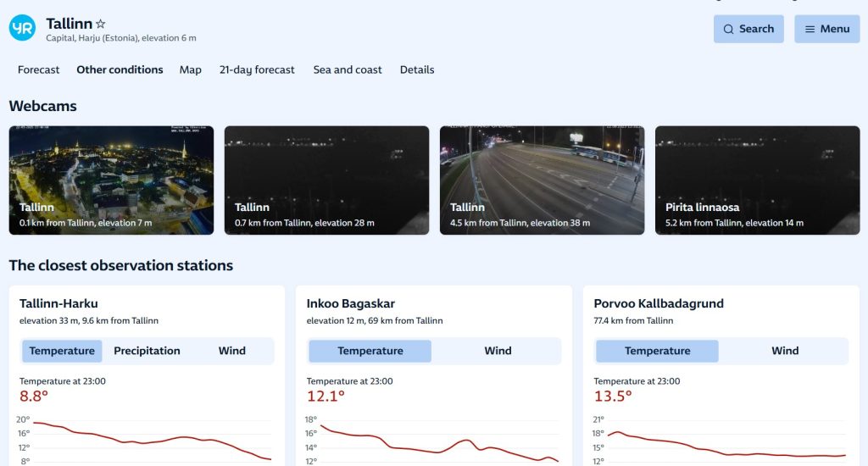Favorite Tallinn with the star icon

point(101,25)
